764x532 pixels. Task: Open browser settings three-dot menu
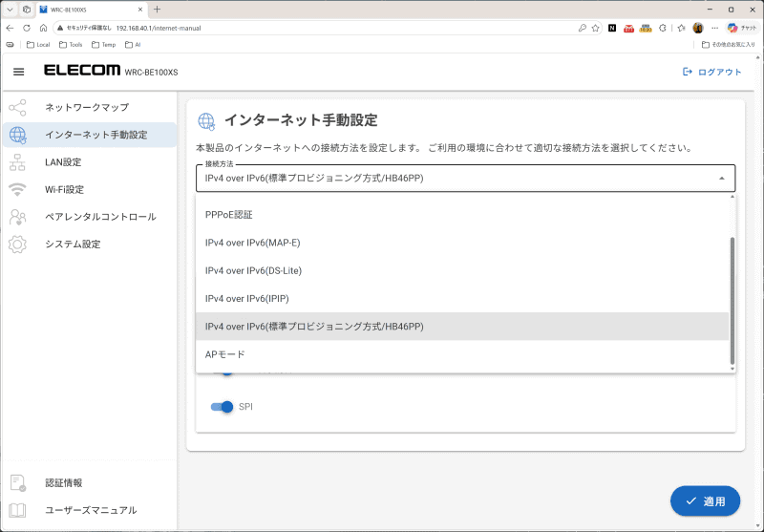[714, 29]
